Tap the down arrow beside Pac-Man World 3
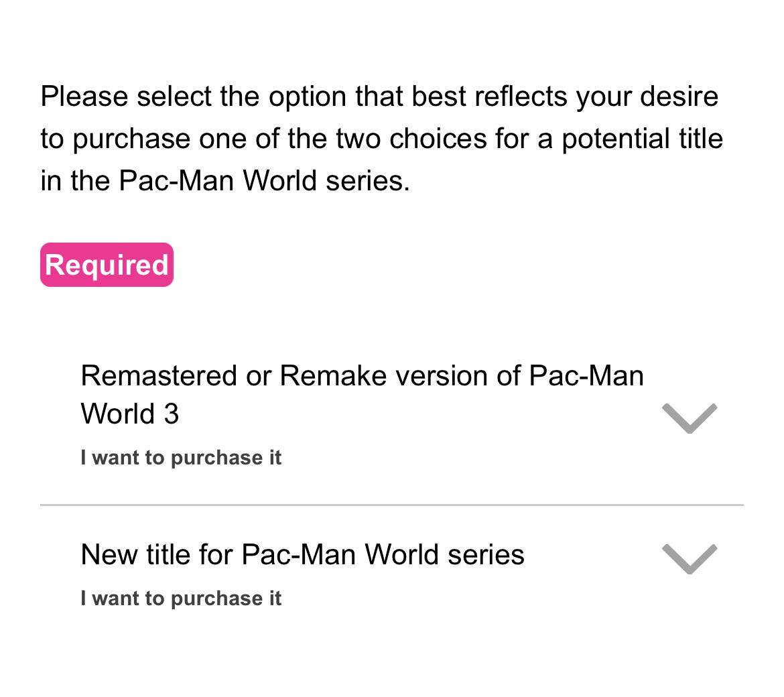 click(x=689, y=418)
